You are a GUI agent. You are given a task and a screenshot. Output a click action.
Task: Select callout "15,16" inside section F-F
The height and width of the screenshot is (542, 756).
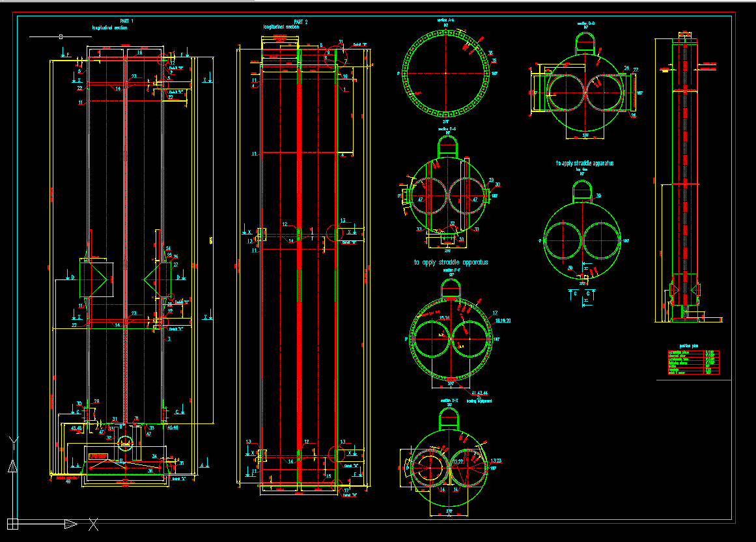click(x=444, y=318)
